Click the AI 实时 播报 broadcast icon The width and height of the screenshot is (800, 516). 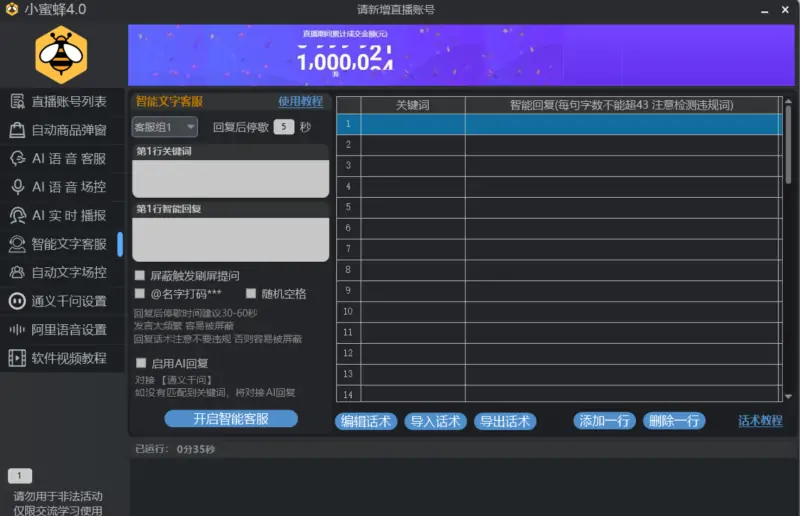pyautogui.click(x=16, y=215)
